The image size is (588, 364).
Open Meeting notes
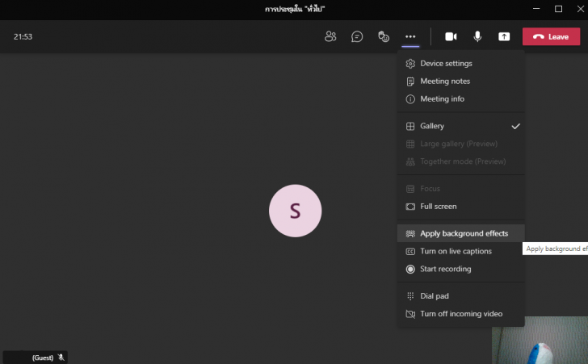(461, 81)
